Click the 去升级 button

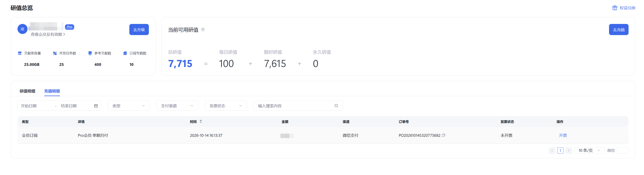139,30
